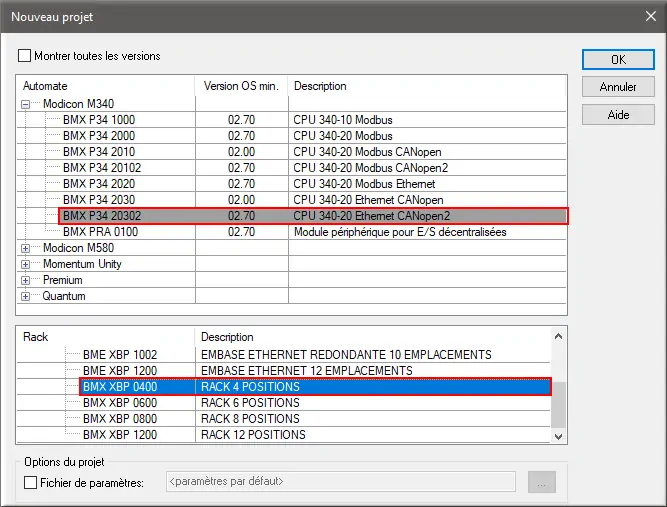
Task: Click the CPU 340-20 Modbus Ethernet description
Action: coord(364,184)
